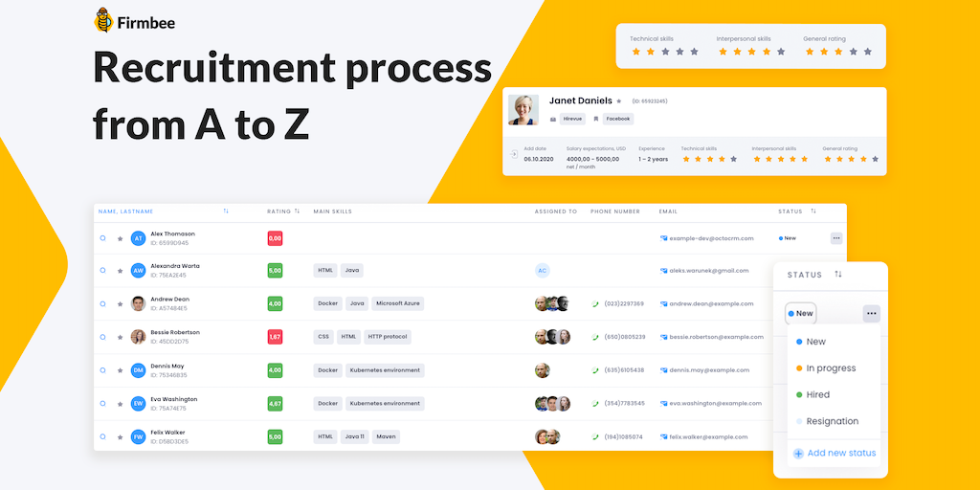
Task: Open the New status selector in Status panel
Action: [801, 314]
